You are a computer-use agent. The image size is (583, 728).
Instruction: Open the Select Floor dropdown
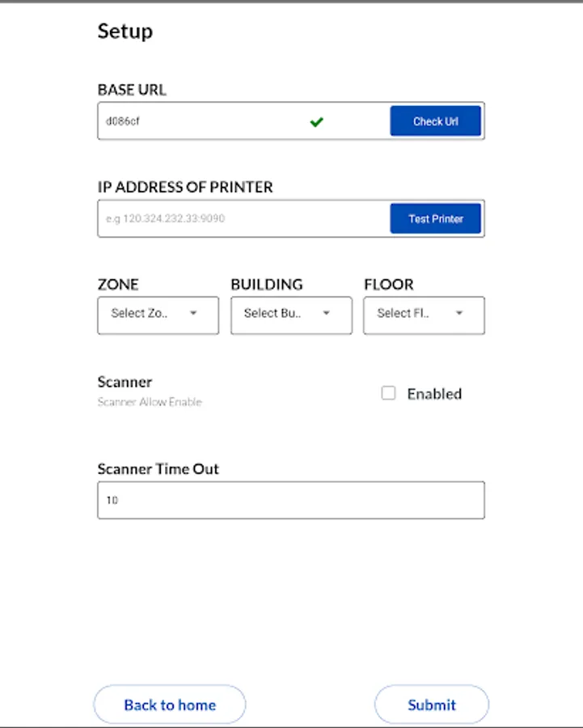point(424,315)
